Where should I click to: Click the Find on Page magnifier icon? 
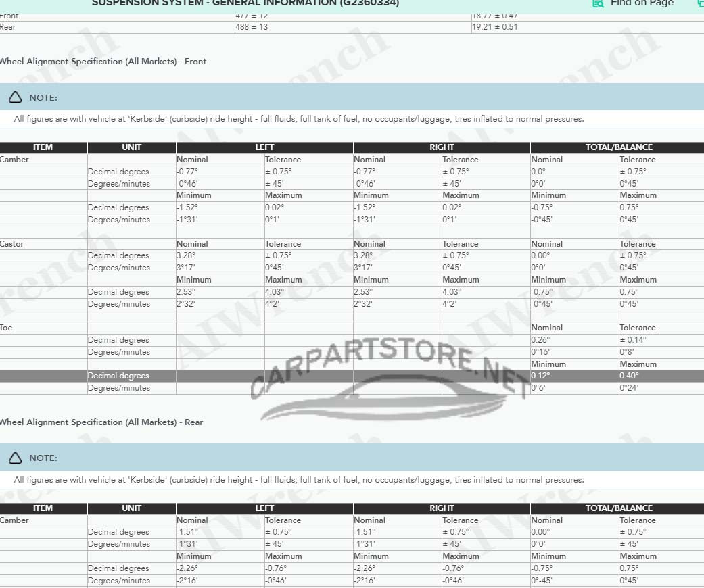click(x=598, y=3)
